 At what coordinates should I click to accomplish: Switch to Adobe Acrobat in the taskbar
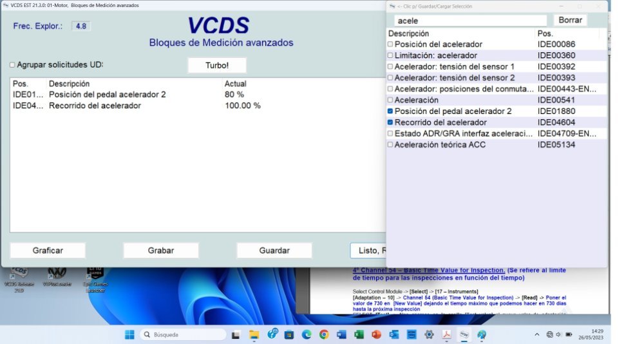click(x=446, y=334)
